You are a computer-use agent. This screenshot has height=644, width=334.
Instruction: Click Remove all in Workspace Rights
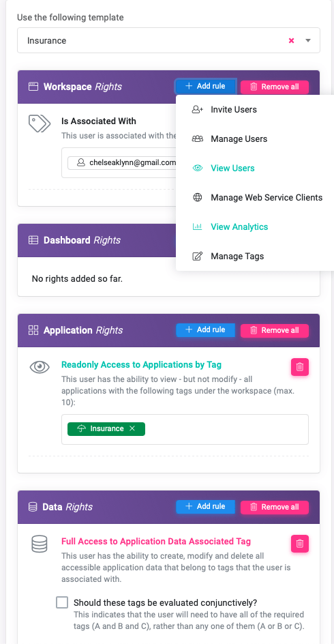point(275,87)
